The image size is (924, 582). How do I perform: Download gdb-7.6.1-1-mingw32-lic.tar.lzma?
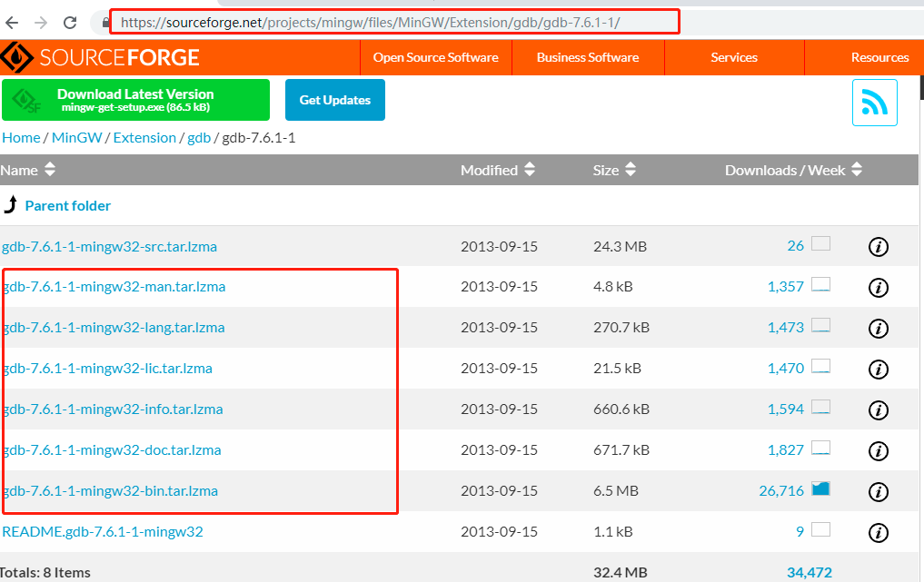tap(108, 369)
